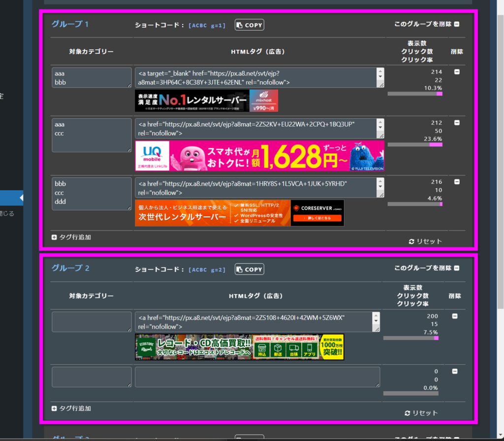Delete Group 2 using its minus icon
The height and width of the screenshot is (441, 504).
coord(457,269)
